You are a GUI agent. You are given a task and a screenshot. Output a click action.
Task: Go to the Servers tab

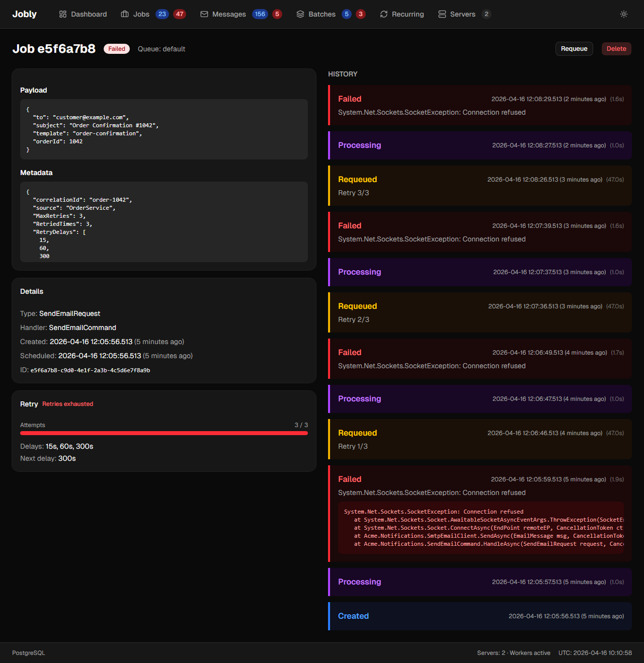(462, 14)
